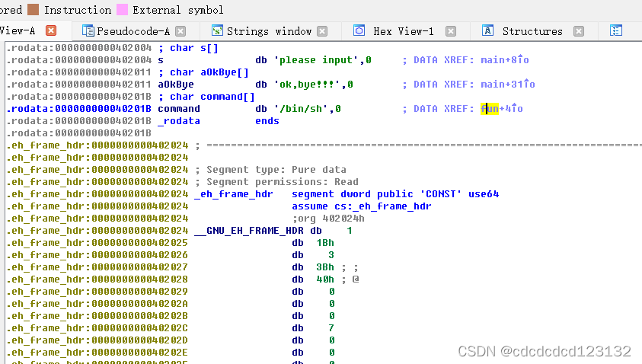
Task: Click the db 40h byte value
Action: pyautogui.click(x=325, y=279)
